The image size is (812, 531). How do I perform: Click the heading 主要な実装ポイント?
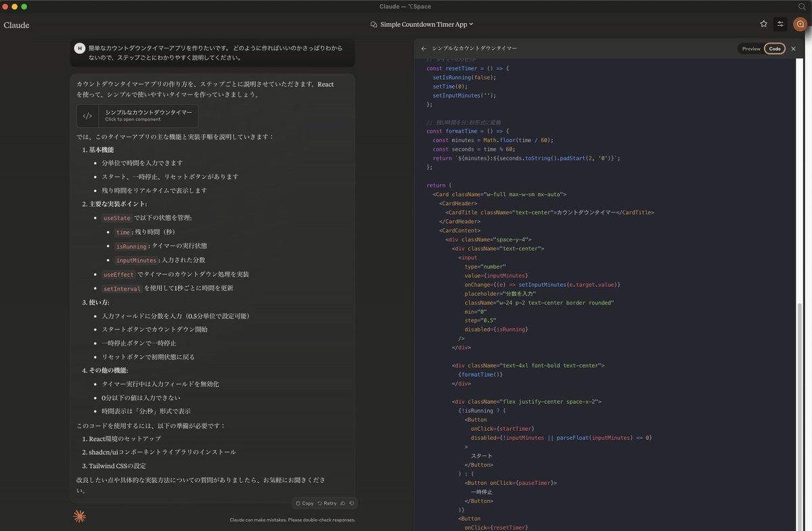tap(118, 204)
